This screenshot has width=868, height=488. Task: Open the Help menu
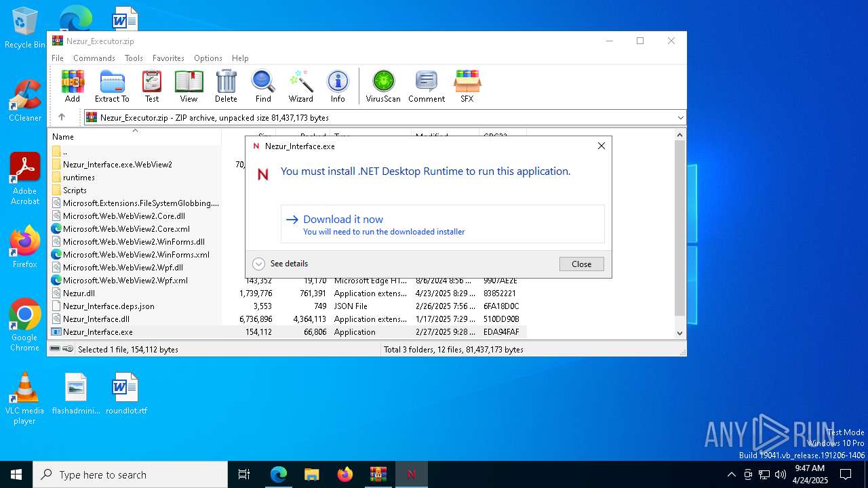240,58
